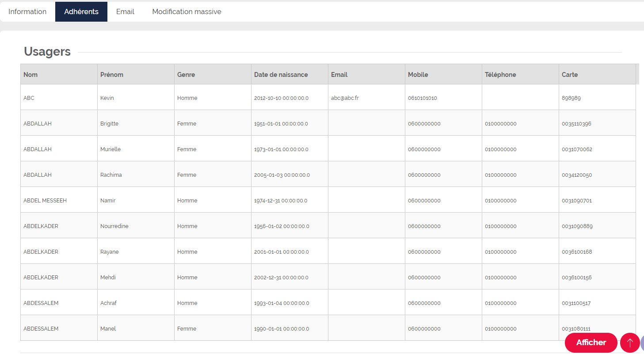Click birth date 1990-01-01 00:00:00.0
Viewport: 644px width, 358px height.
coord(282,329)
